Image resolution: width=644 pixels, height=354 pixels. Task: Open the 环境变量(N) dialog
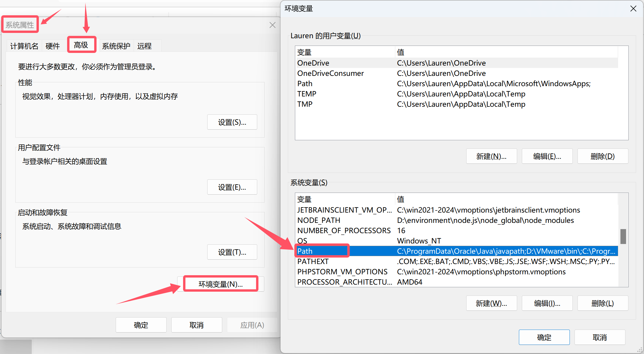pyautogui.click(x=220, y=283)
